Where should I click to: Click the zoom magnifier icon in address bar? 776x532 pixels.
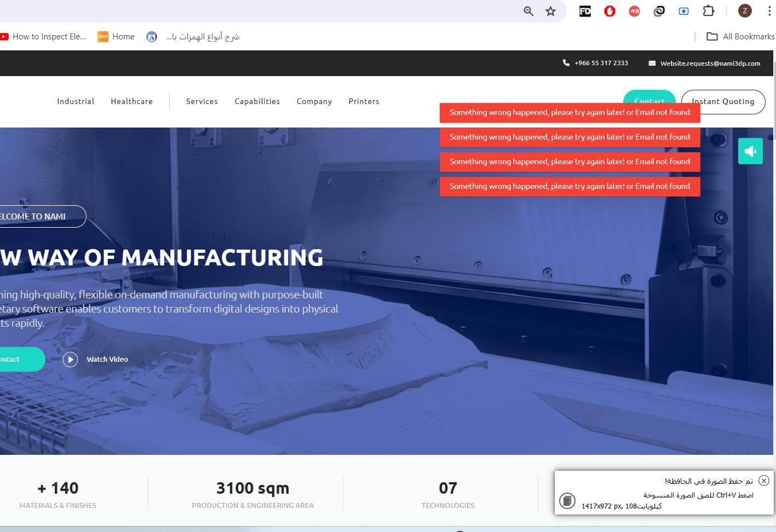click(528, 11)
